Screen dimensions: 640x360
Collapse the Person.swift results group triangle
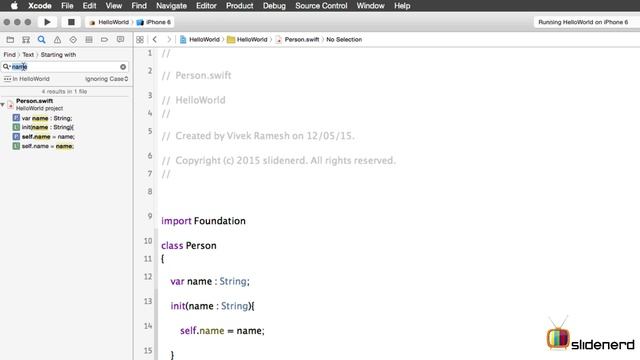coord(3,105)
